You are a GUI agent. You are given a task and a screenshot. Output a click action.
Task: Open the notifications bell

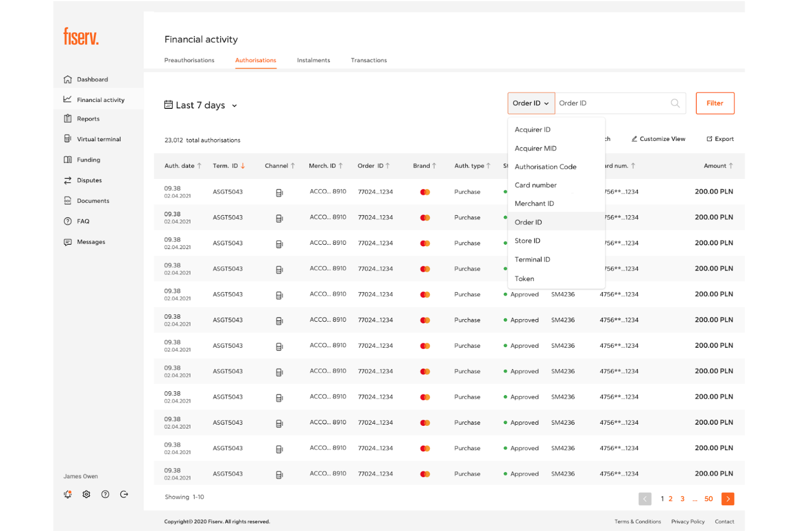[x=67, y=494]
